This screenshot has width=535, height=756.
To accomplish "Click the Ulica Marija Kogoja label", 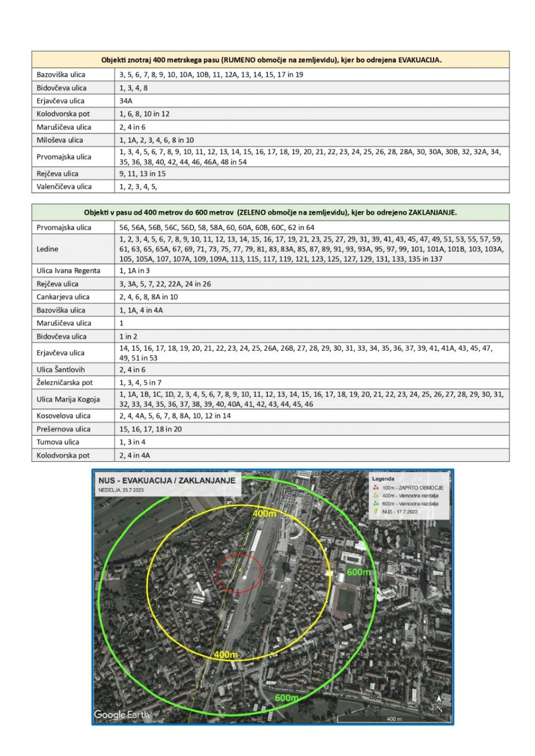I will [x=68, y=399].
